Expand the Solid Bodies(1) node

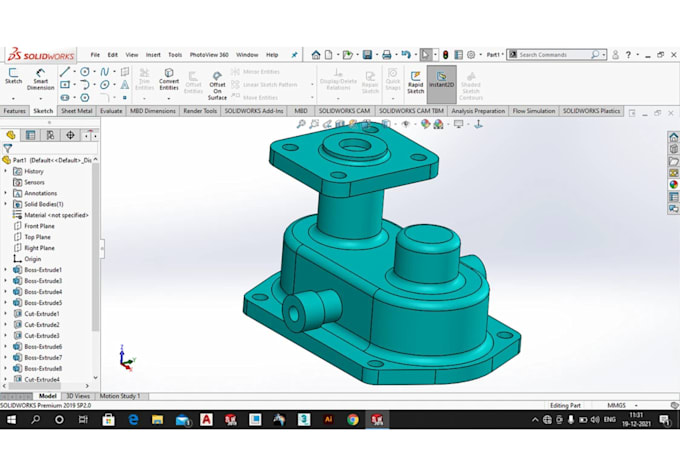(x=6, y=204)
